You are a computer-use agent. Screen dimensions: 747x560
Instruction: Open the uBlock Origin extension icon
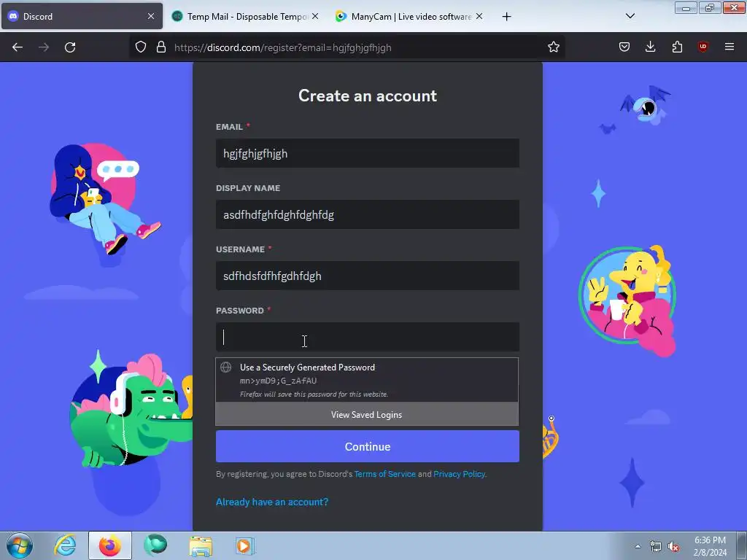[703, 47]
